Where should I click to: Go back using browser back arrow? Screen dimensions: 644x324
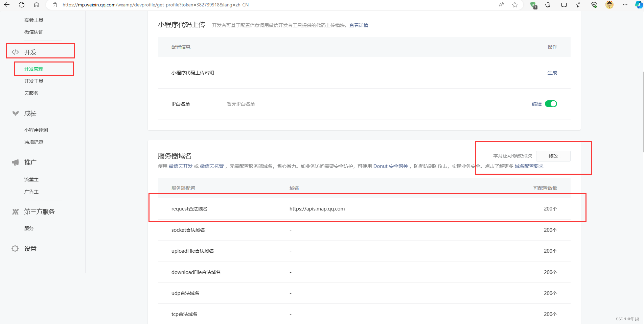click(x=7, y=5)
